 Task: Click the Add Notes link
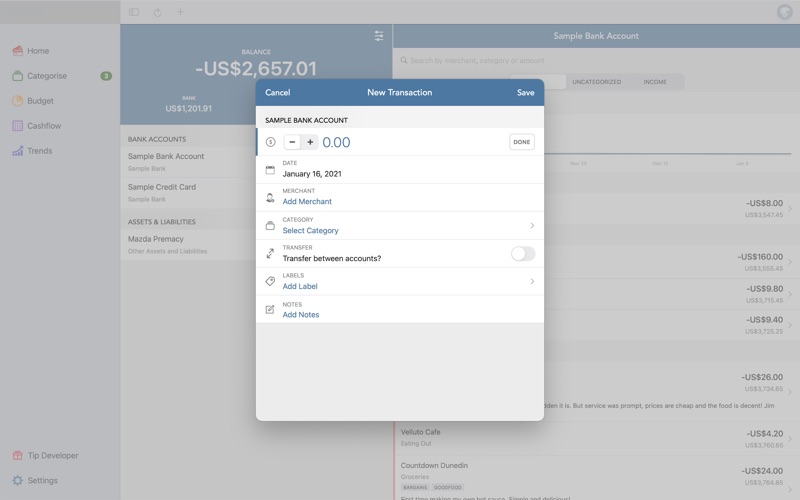click(x=301, y=315)
